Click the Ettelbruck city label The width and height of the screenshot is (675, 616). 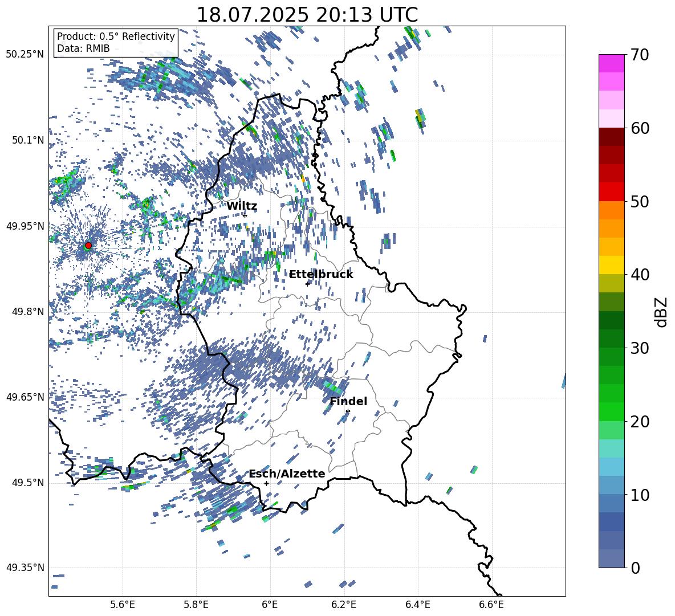(321, 275)
